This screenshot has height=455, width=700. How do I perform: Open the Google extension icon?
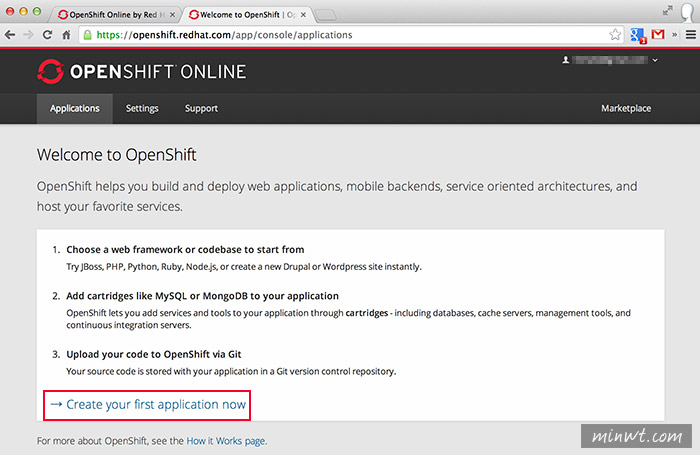(638, 35)
